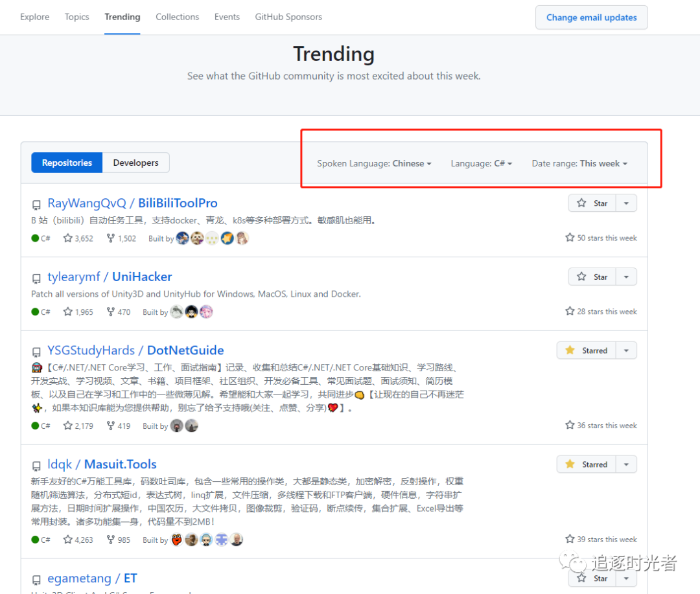Select the Trending tab
Viewport: 700px width, 594px height.
click(122, 17)
